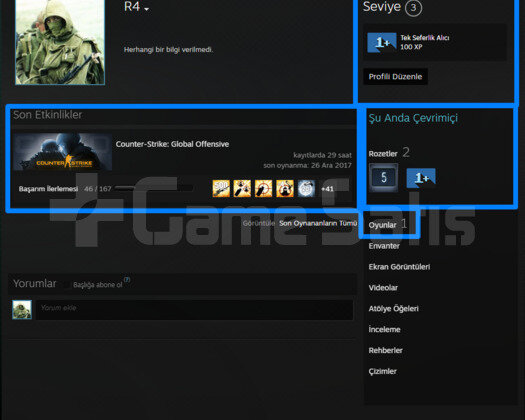
Task: Open the Rozetler badges link
Action: pyautogui.click(x=383, y=154)
